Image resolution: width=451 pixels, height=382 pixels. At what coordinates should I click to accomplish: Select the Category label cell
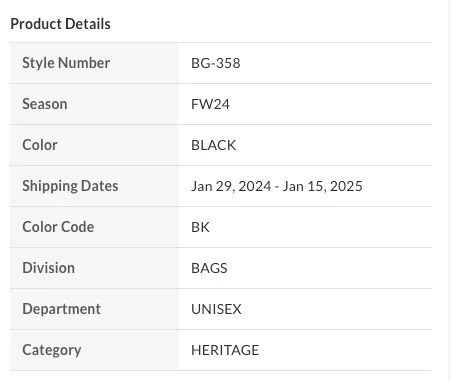94,350
